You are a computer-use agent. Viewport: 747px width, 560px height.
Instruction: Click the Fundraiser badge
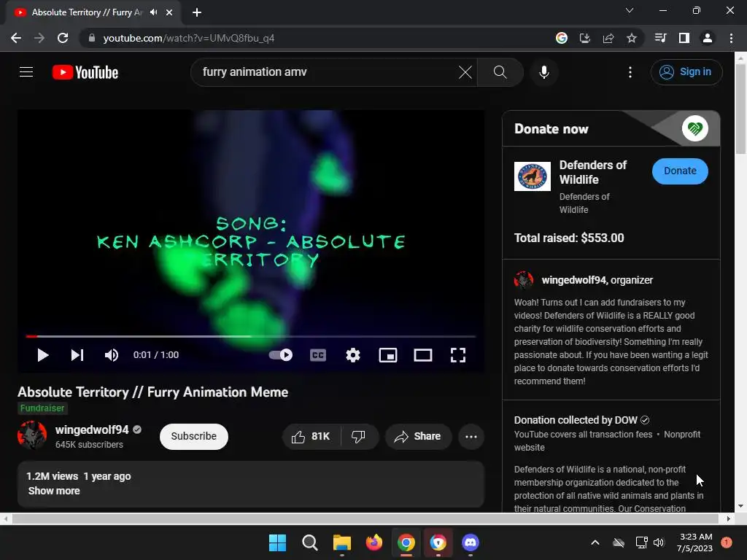tap(42, 408)
